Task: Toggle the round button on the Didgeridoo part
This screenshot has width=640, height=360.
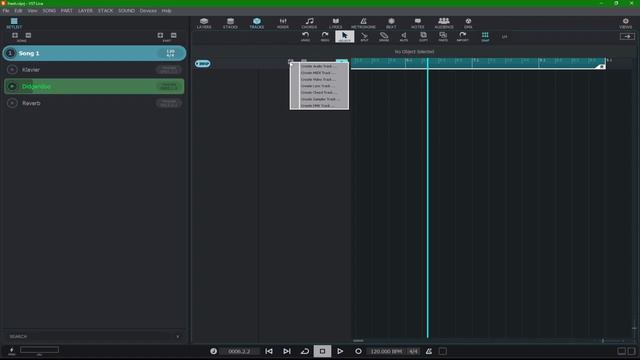Action: coord(12,87)
